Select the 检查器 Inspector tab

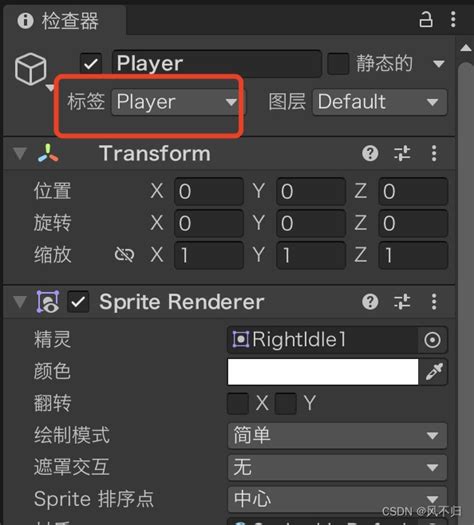[x=59, y=20]
